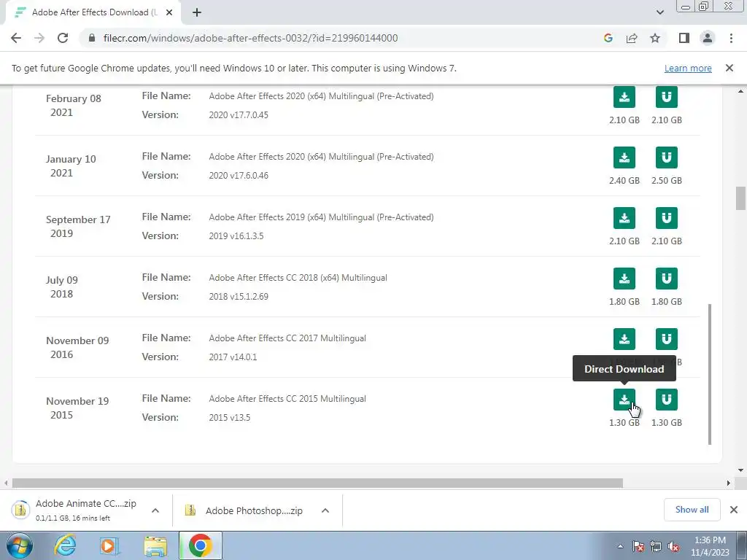Click direct download for After Effects 2020 v17.6.0.46
This screenshot has width=747, height=560.
624,157
